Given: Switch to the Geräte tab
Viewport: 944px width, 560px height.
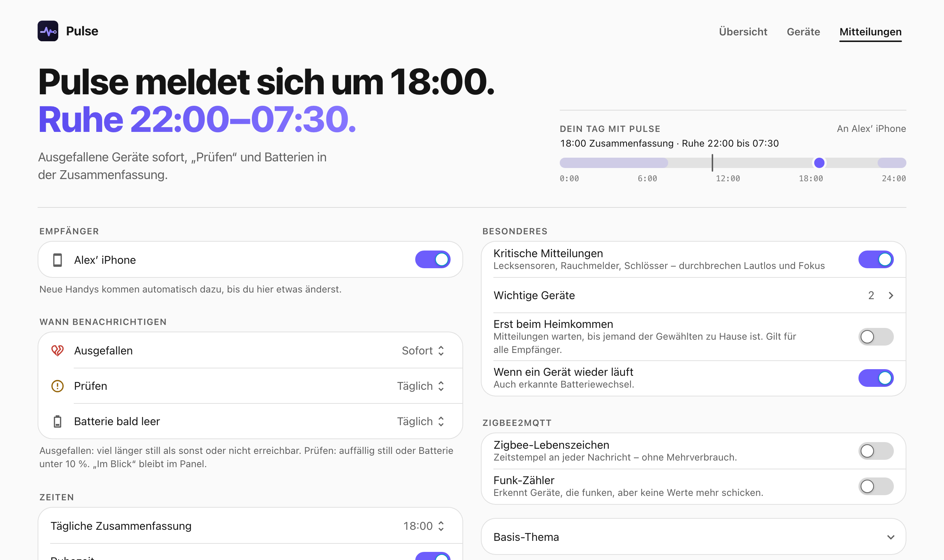Looking at the screenshot, I should 803,32.
